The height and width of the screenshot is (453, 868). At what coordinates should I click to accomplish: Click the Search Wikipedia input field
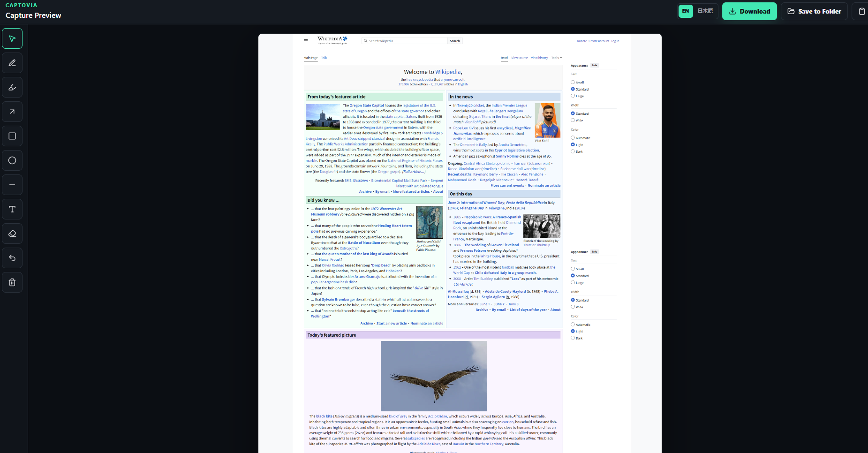405,41
